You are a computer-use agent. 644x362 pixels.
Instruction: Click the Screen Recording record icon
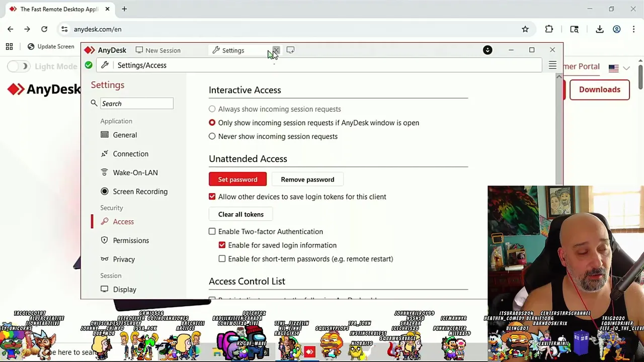pyautogui.click(x=104, y=191)
